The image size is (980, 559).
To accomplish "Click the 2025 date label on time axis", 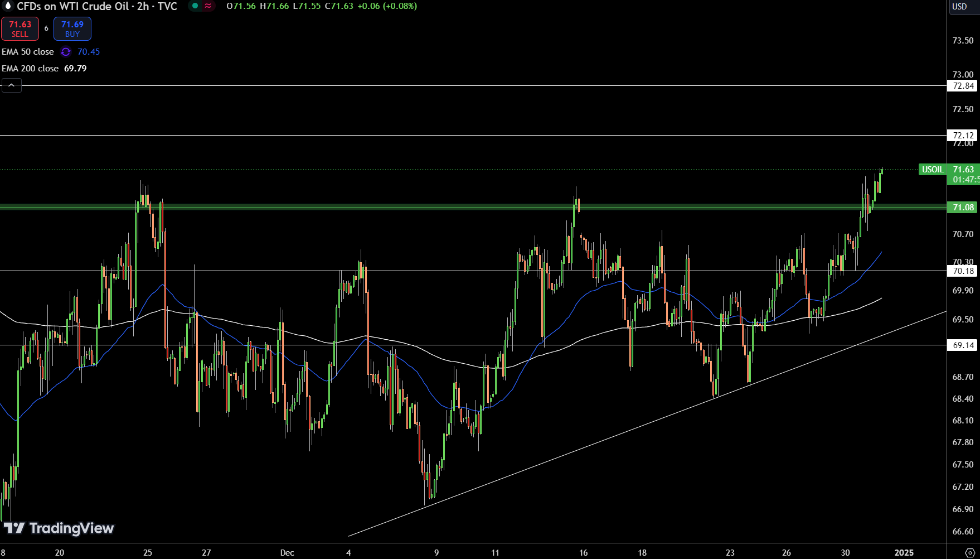I will click(x=904, y=553).
